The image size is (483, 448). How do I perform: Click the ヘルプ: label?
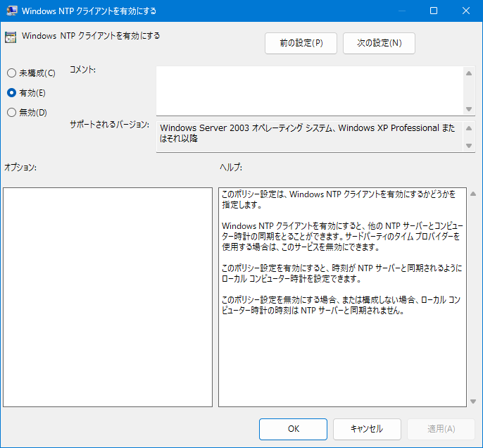[x=231, y=168]
